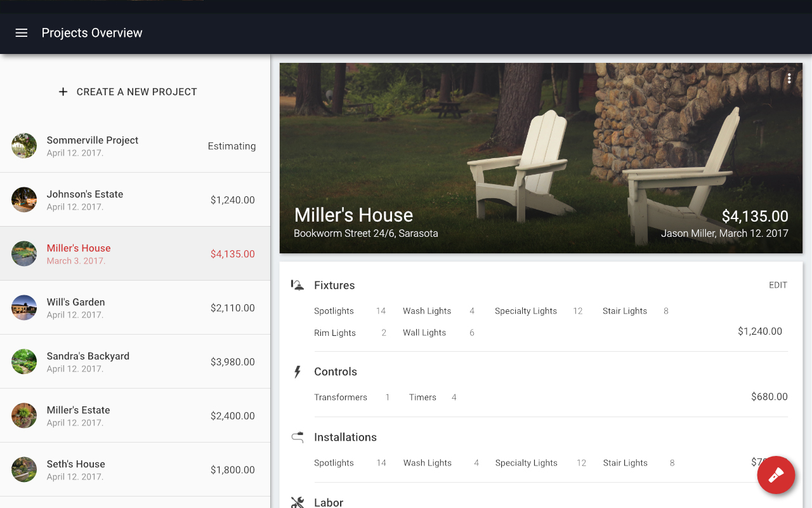Open the hamburger navigation menu
The image size is (812, 508).
tap(22, 33)
